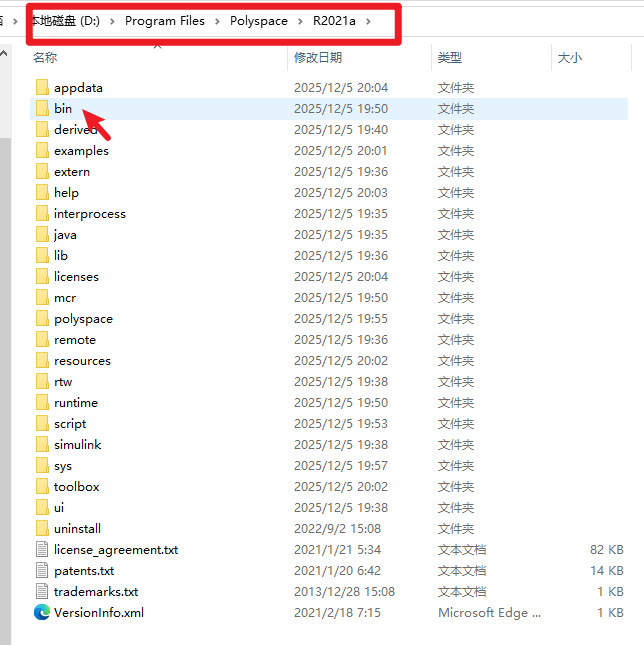This screenshot has width=644, height=645.
Task: Click the sys folder icon
Action: (42, 465)
